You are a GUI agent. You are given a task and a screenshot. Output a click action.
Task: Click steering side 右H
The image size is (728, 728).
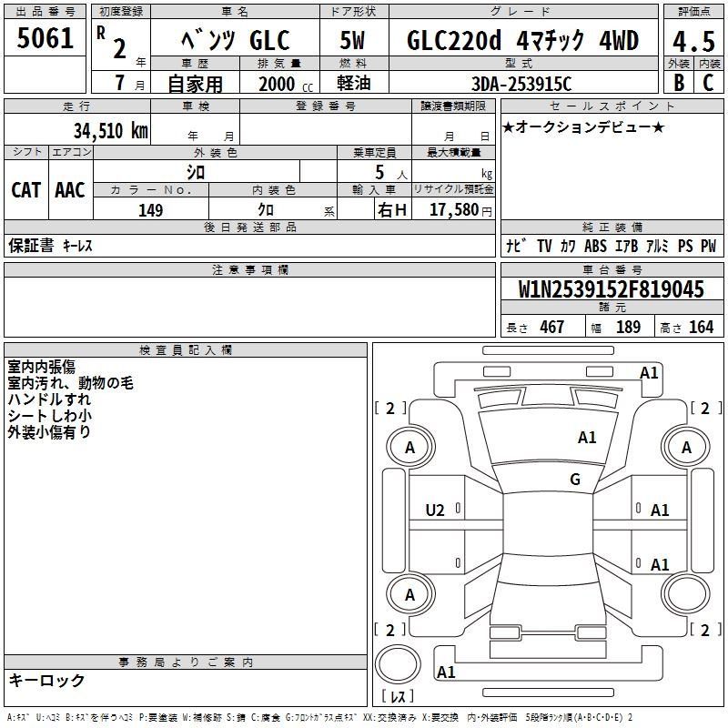392,210
